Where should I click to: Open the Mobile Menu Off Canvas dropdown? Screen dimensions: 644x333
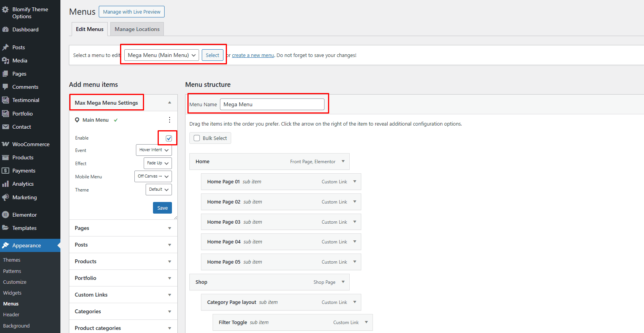point(153,176)
